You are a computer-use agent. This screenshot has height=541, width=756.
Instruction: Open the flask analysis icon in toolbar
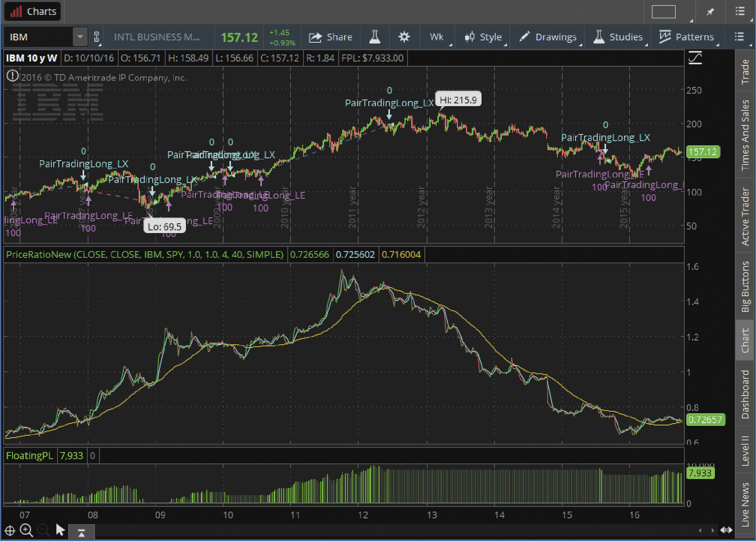click(x=375, y=37)
